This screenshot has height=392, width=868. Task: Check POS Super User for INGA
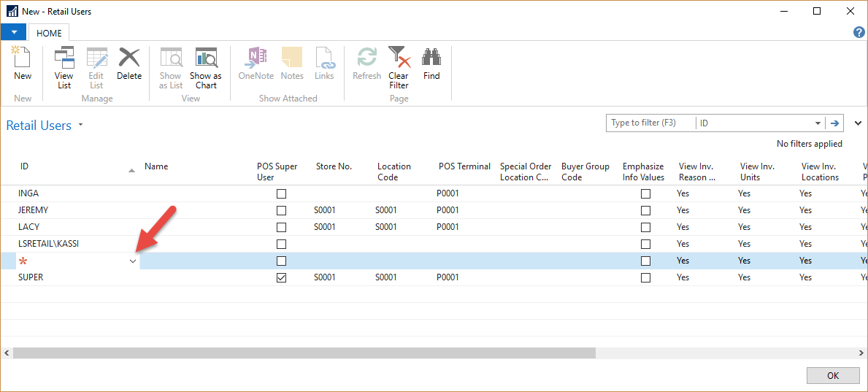click(x=281, y=193)
